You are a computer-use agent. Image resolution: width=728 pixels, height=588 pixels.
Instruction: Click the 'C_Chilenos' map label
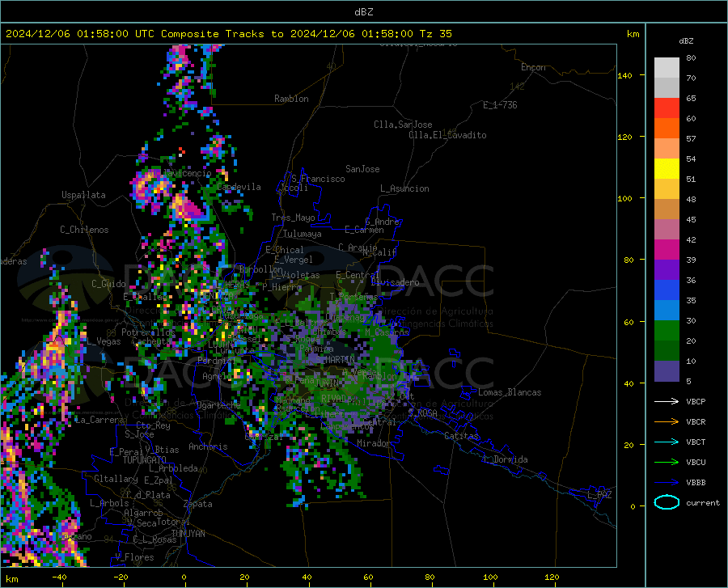click(x=84, y=230)
